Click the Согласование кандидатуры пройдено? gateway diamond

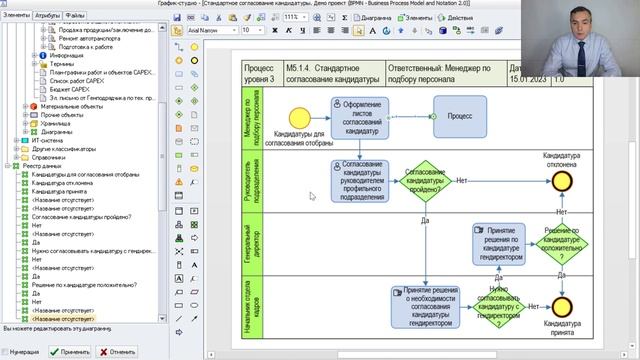[425, 181]
